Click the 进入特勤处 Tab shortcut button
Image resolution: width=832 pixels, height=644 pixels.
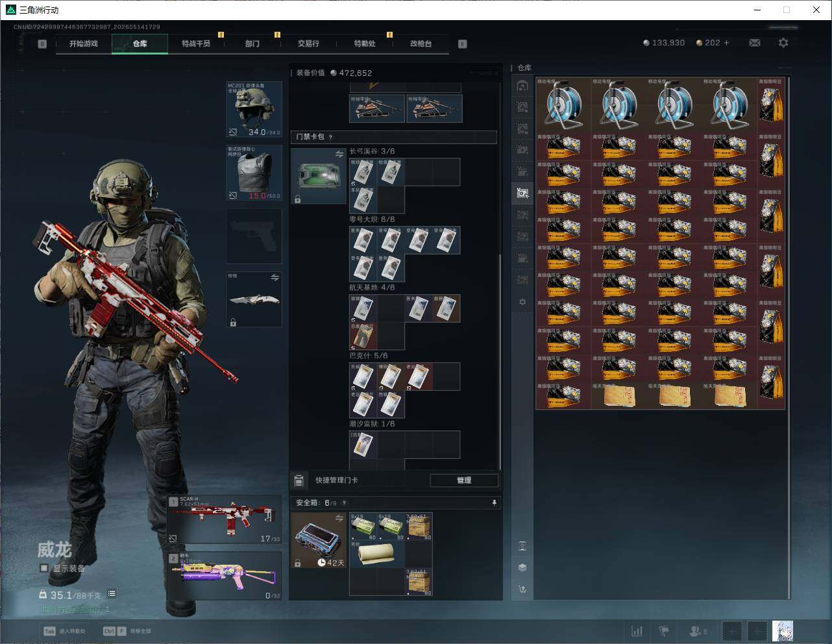(64, 631)
